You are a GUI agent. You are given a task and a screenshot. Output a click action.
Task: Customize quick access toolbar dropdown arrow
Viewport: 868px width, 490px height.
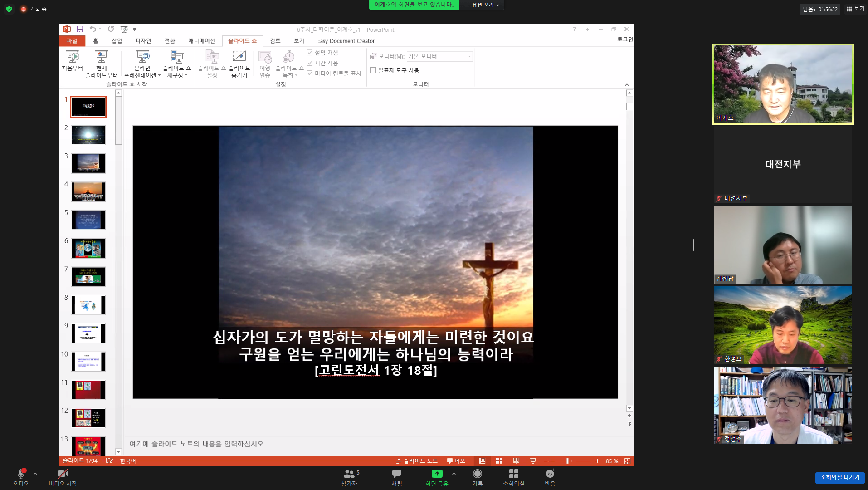pyautogui.click(x=135, y=29)
